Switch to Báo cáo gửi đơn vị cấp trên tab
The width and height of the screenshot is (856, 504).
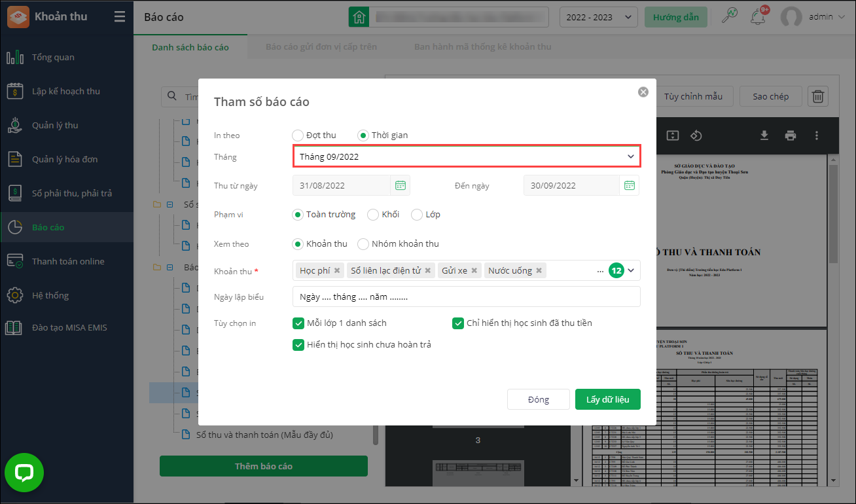point(321,47)
